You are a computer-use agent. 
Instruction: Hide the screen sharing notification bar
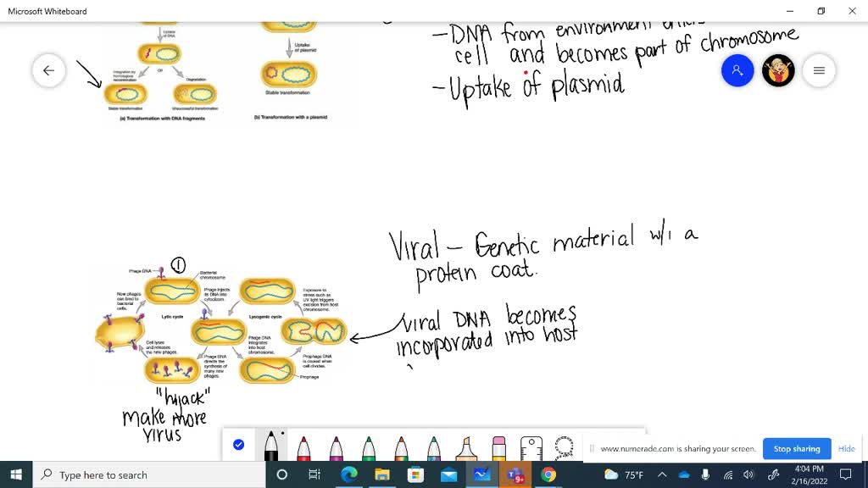click(846, 448)
